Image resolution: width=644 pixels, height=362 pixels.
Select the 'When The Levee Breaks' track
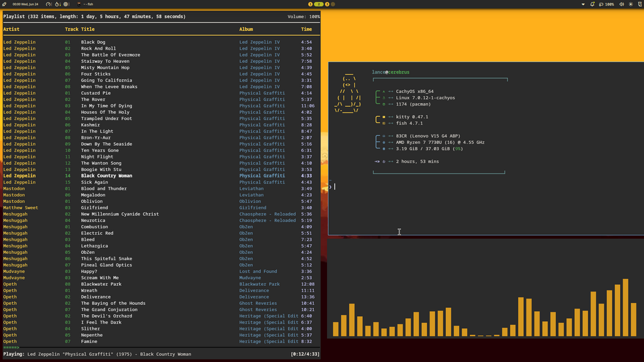point(161,87)
